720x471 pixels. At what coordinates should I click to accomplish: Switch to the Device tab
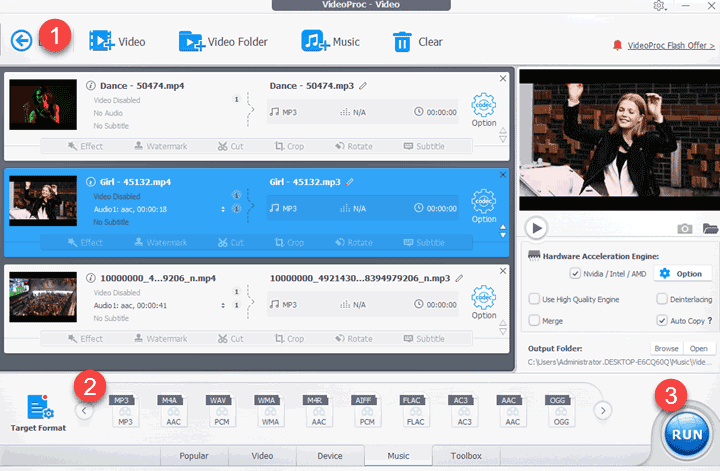click(x=330, y=456)
